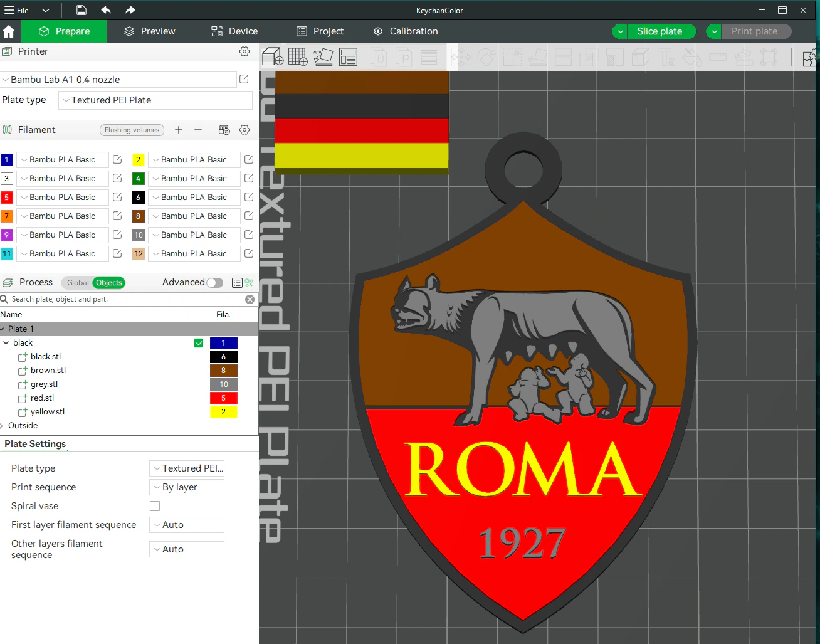Screen dimensions: 820x644
Task: Add a new plate icon
Action: tap(298, 57)
